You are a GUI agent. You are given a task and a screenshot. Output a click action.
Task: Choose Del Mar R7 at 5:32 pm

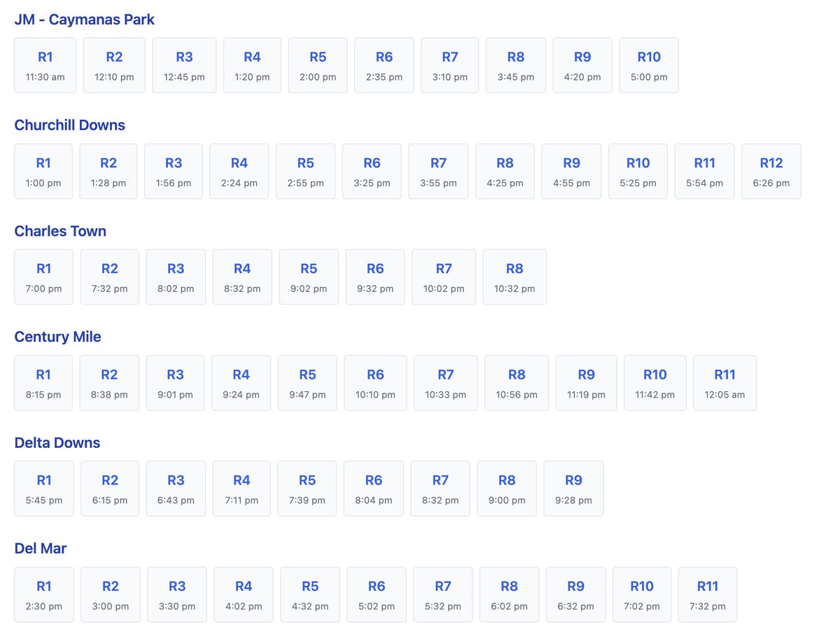[x=443, y=594]
